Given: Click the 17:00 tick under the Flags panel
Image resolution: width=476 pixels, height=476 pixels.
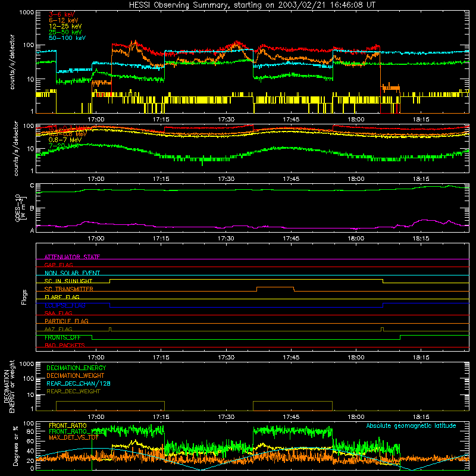Looking at the screenshot, I should [x=96, y=358].
